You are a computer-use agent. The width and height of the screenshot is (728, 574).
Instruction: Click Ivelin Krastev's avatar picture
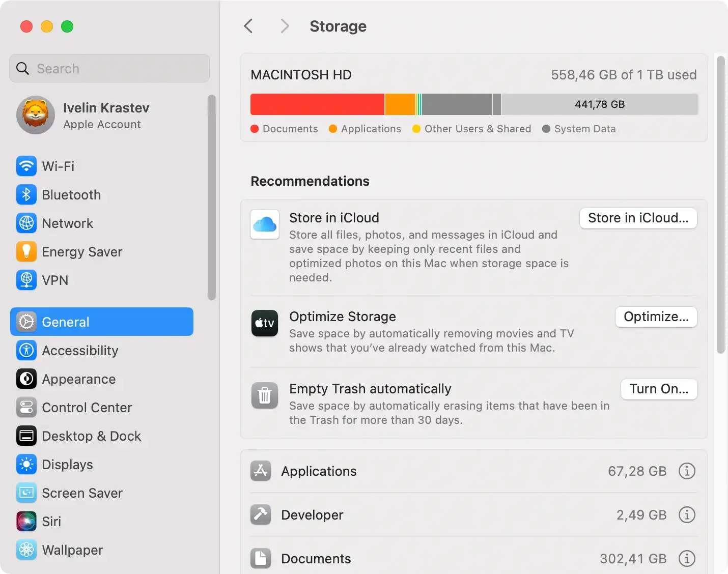[x=36, y=115]
